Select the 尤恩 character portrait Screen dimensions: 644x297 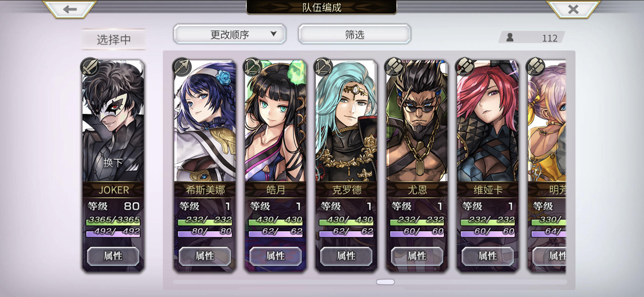coord(417,121)
